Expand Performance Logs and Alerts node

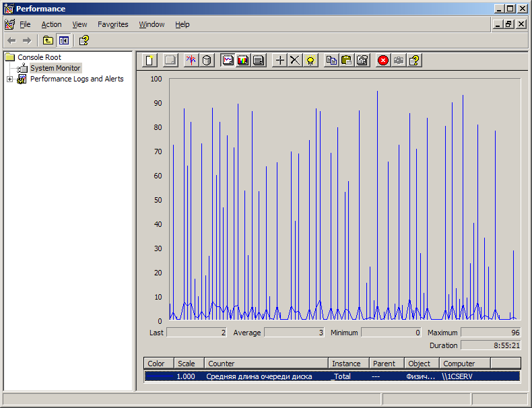pos(9,79)
